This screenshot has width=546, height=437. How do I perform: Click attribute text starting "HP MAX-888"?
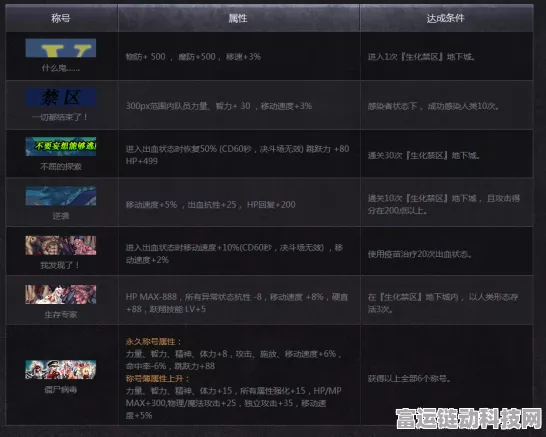[x=237, y=303]
